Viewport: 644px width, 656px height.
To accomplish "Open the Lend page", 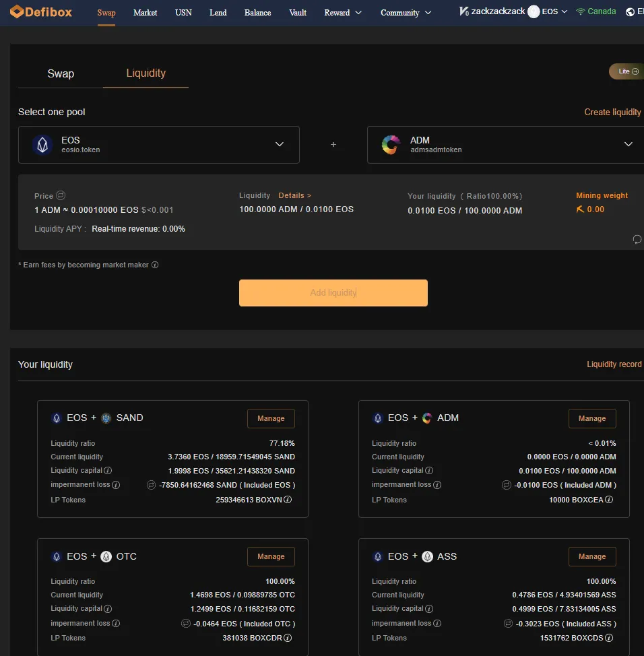I will pos(218,13).
